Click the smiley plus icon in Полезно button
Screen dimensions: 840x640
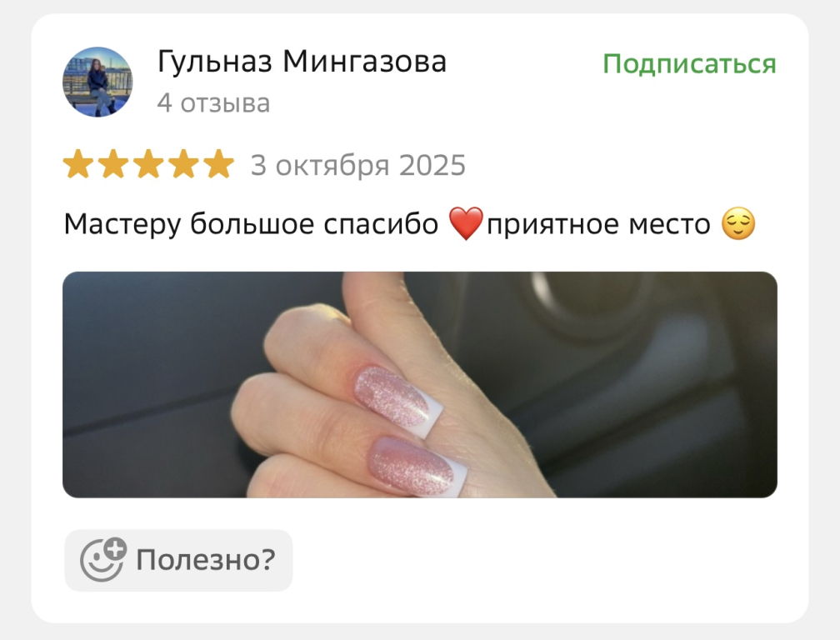pyautogui.click(x=102, y=560)
